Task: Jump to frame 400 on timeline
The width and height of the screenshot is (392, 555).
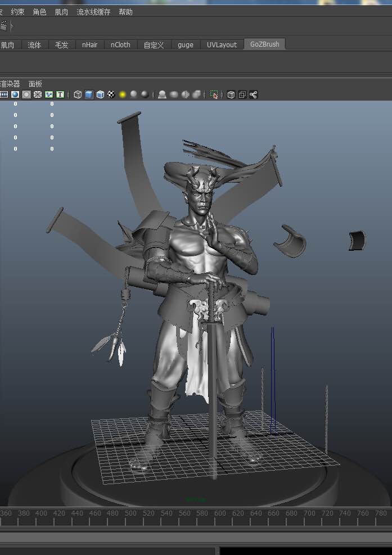Action: tap(41, 513)
